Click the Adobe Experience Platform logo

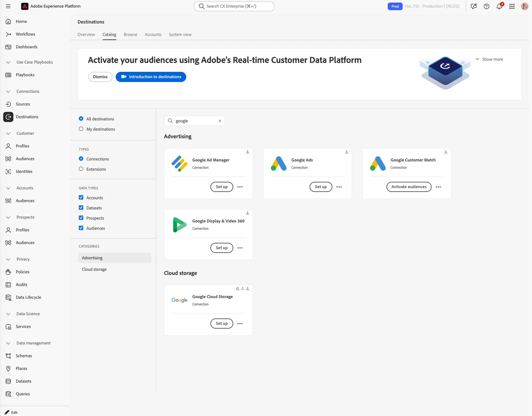(x=25, y=6)
